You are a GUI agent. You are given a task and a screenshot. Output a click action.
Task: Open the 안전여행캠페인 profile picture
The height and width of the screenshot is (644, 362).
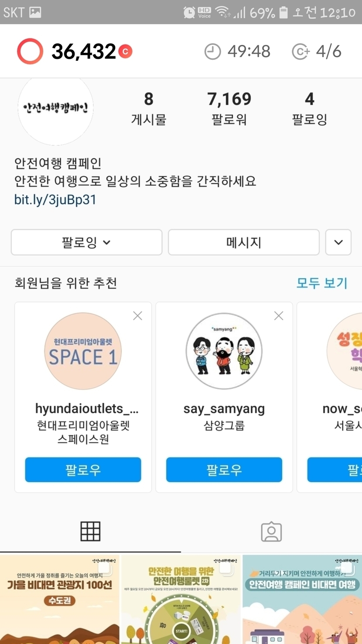click(x=56, y=107)
